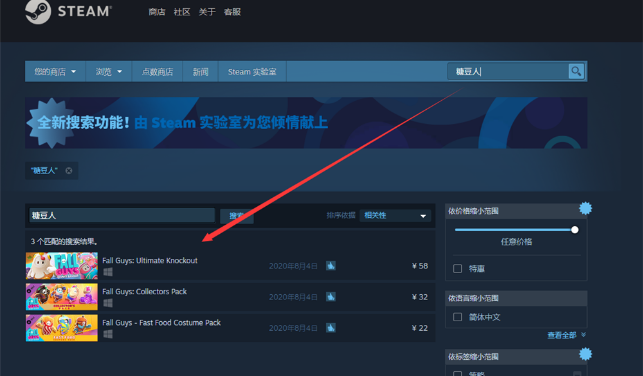The width and height of the screenshot is (643, 376).
Task: Click the new search feature banner
Action: (x=306, y=123)
